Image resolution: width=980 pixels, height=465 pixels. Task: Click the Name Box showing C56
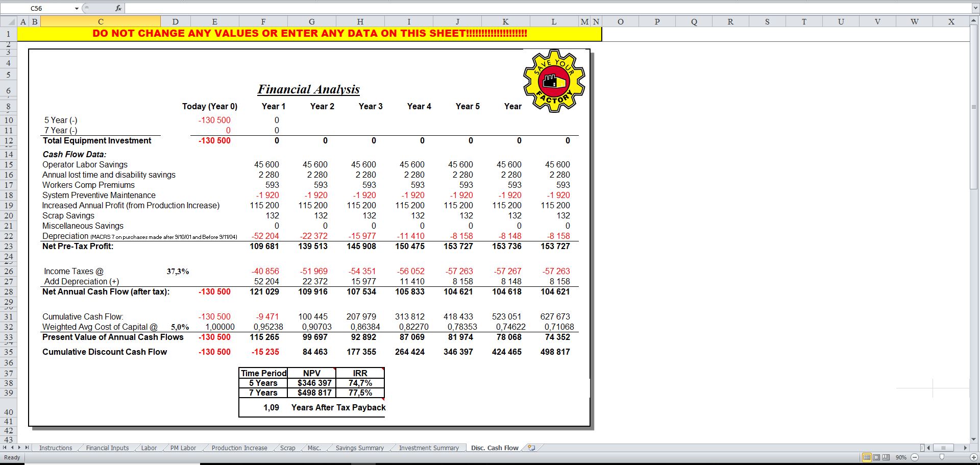pyautogui.click(x=37, y=8)
